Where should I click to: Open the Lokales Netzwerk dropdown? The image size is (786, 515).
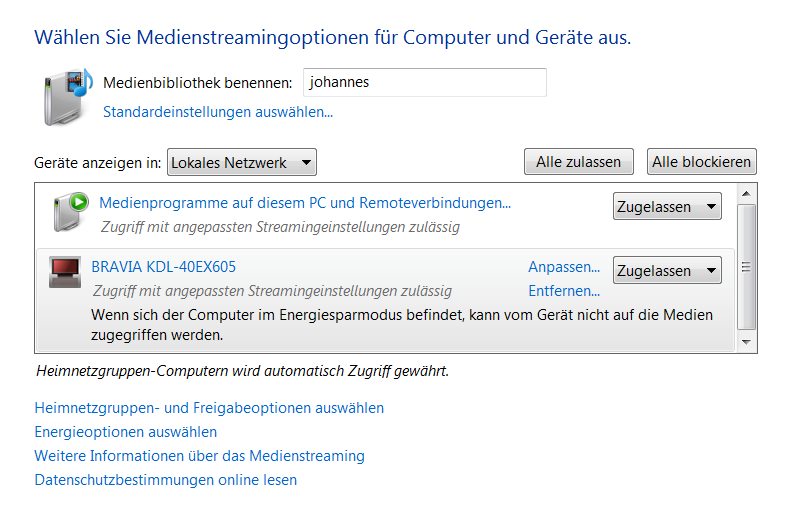click(242, 162)
